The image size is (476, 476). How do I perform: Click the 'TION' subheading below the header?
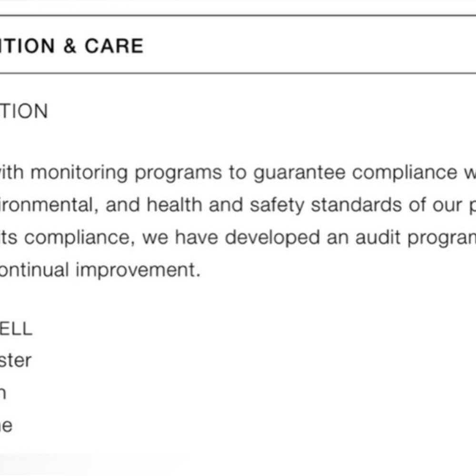(24, 111)
